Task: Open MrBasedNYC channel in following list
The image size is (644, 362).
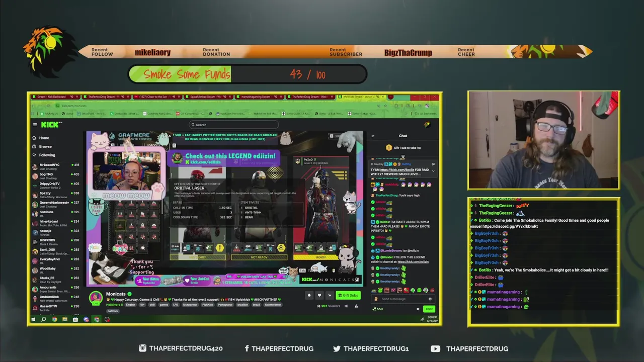Action: pyautogui.click(x=55, y=166)
